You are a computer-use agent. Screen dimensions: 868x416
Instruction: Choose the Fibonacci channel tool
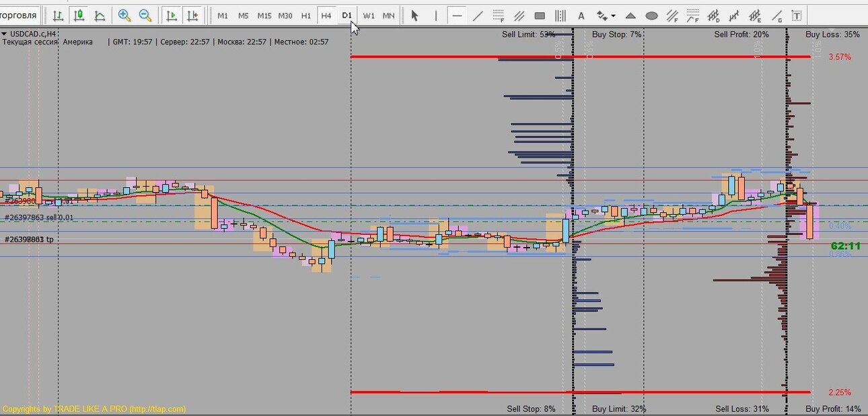(x=672, y=15)
